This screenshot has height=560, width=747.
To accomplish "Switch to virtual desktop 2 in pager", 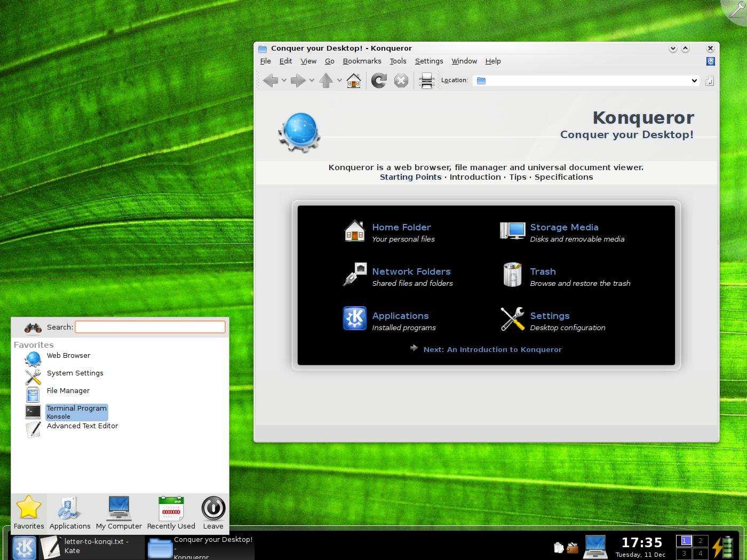I will click(x=701, y=541).
